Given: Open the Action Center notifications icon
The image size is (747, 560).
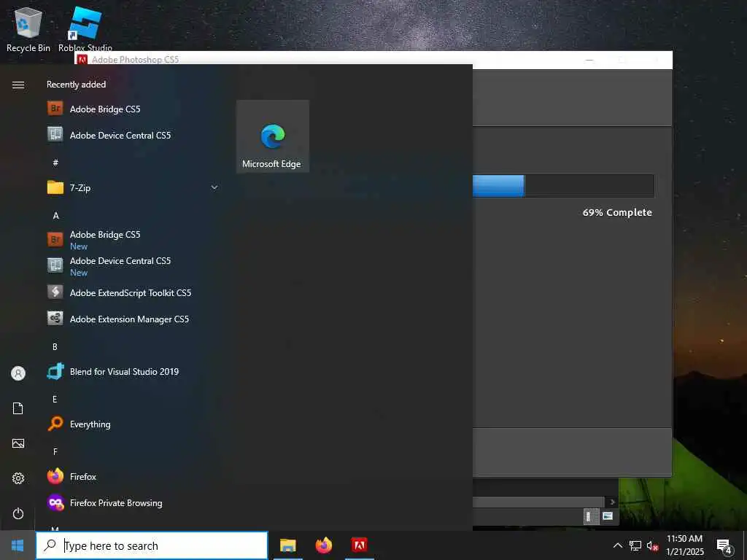Looking at the screenshot, I should pos(724,545).
